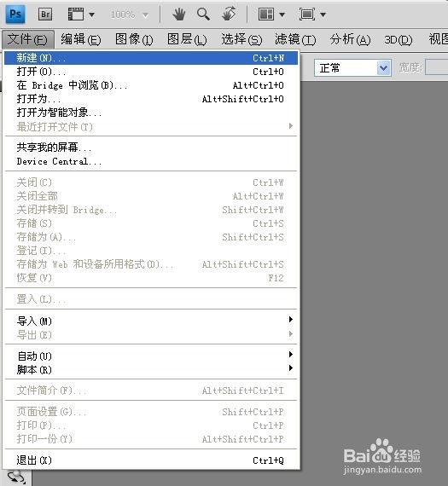This screenshot has width=448, height=486.
Task: Choose 新建(N)... from the File menu
Action: (151, 58)
